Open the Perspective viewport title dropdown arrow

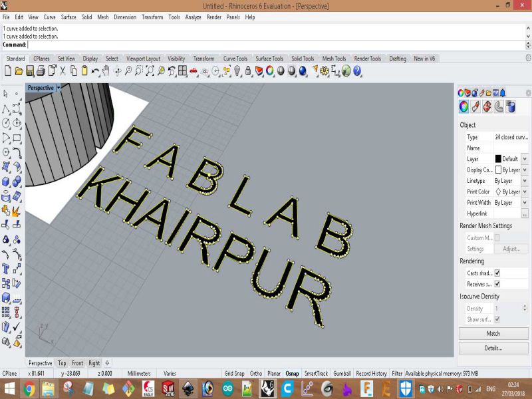point(59,88)
